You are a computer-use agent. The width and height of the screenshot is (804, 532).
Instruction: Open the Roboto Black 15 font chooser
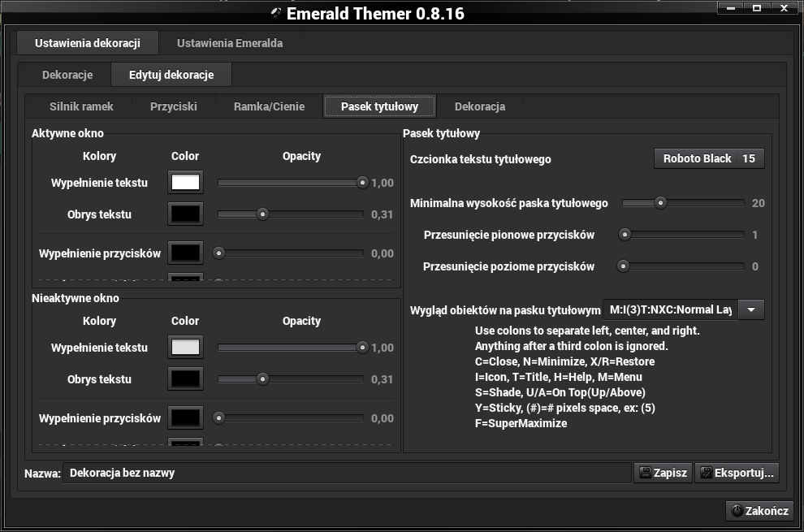709,158
